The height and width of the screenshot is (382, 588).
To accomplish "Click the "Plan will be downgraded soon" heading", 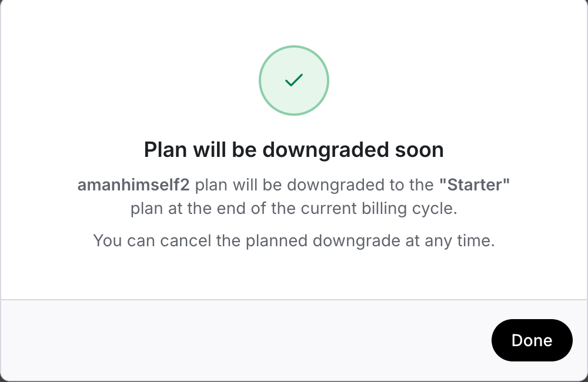I will point(294,150).
